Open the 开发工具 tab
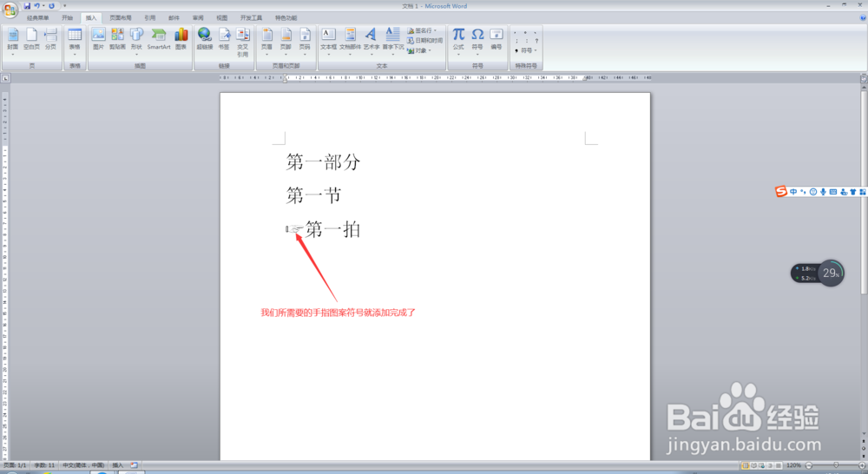868x474 pixels. [251, 17]
